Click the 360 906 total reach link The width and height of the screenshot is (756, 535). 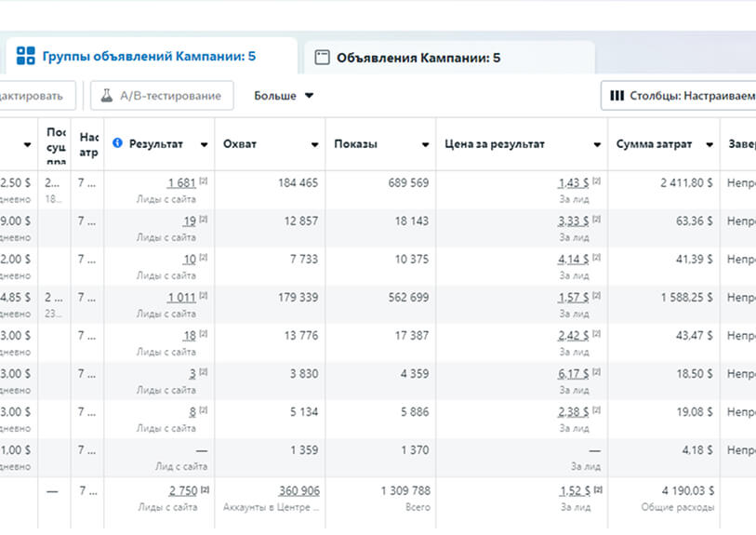[x=298, y=490]
